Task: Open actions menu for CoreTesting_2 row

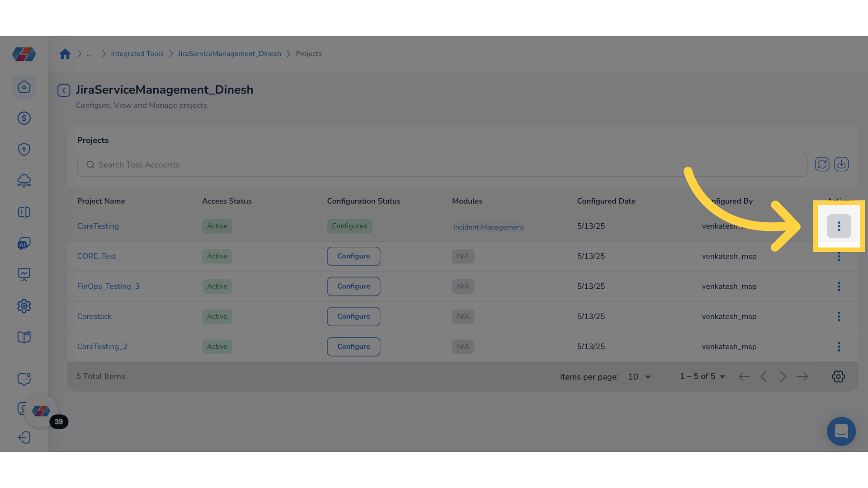Action: (839, 347)
